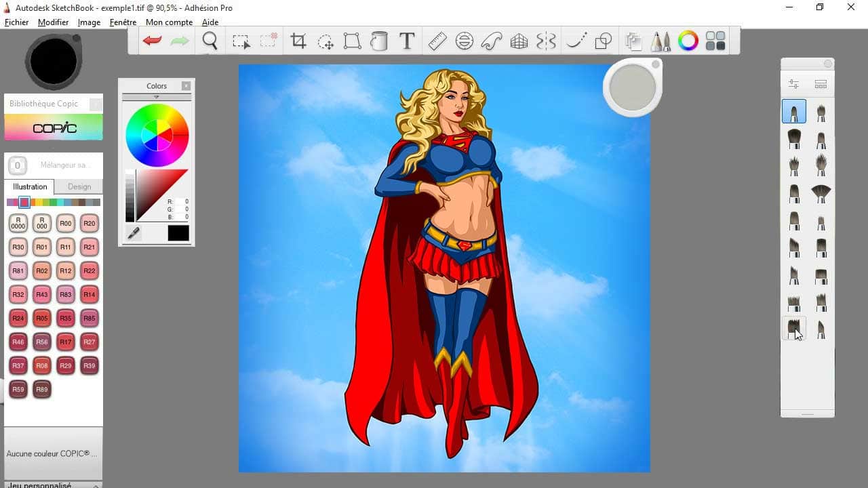Viewport: 868px width, 488px height.
Task: Open the Modifier menu
Action: 54,22
